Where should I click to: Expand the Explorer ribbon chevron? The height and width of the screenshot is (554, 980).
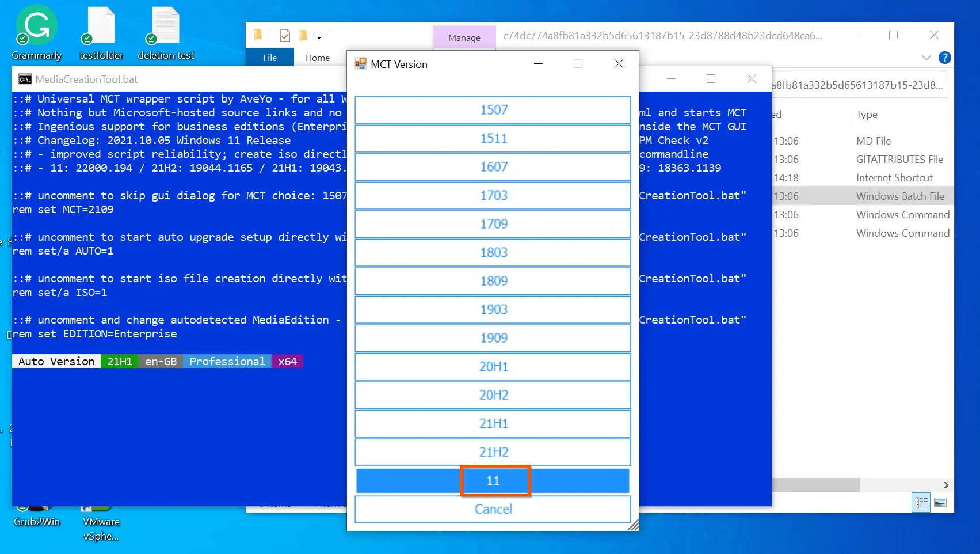point(926,58)
